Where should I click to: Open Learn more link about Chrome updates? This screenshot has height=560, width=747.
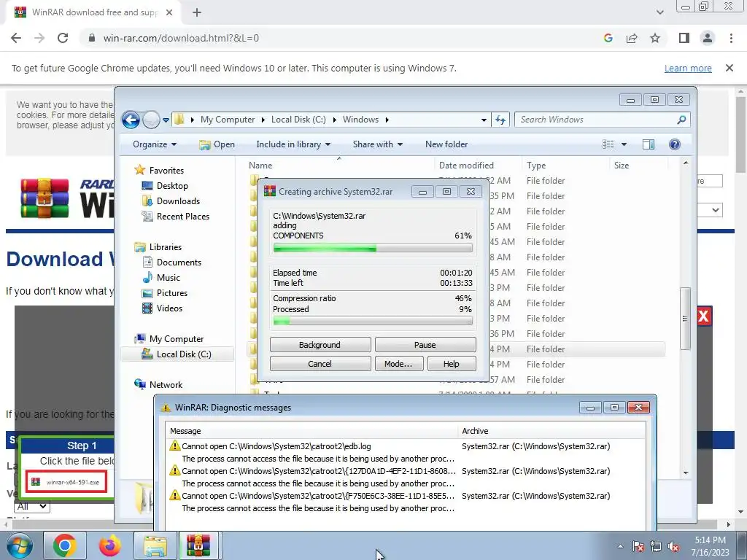pos(688,68)
